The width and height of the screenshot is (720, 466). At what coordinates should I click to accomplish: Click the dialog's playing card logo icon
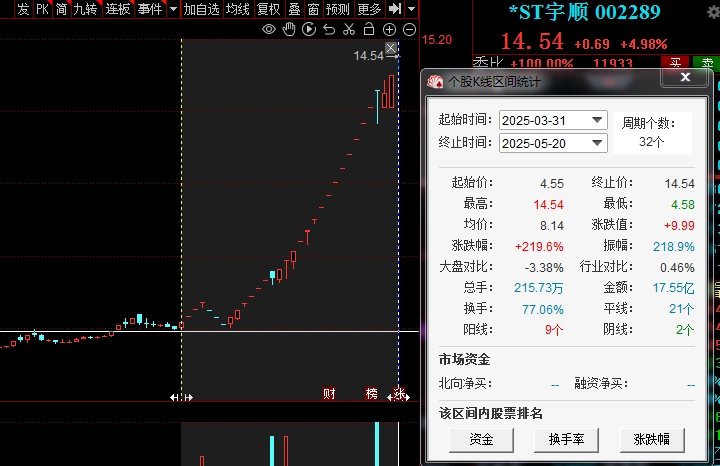435,82
